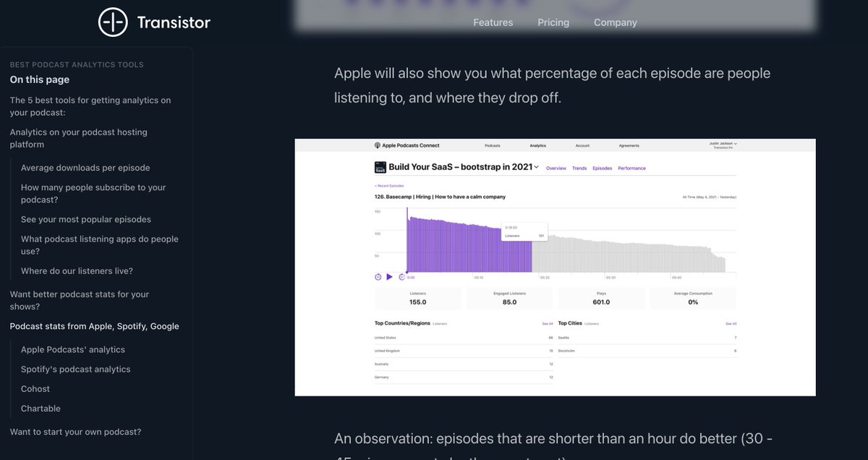Click the Build Your SaaS podcast artwork

pos(380,167)
